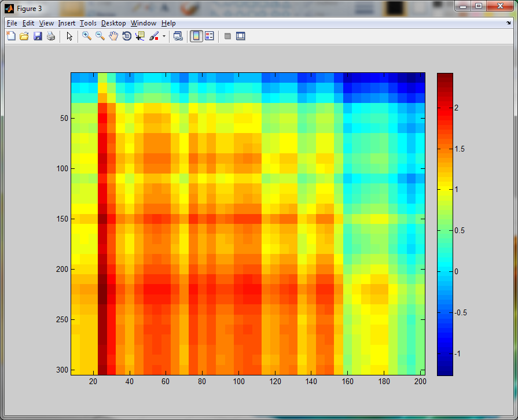
Task: Activate the Zoom In magnifier tool
Action: (x=87, y=36)
